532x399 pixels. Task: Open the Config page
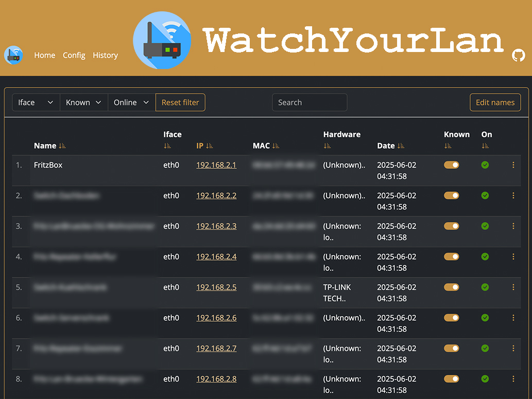tap(74, 55)
